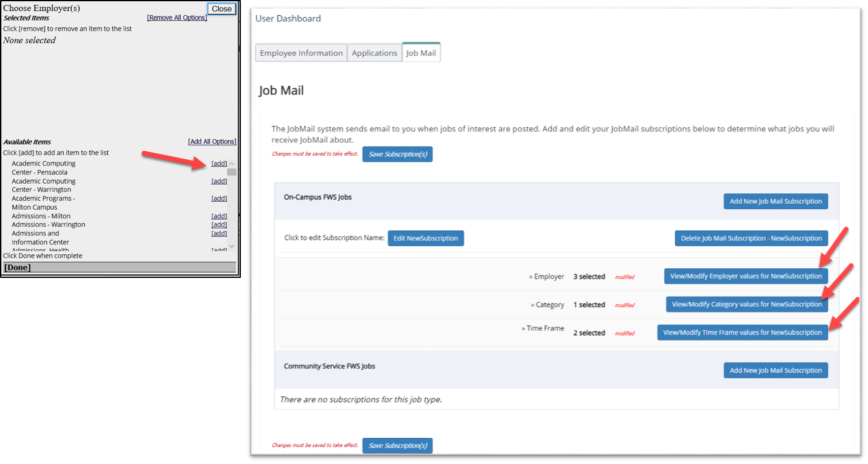
Task: Add Admissions - Milton to selected list
Action: click(219, 216)
